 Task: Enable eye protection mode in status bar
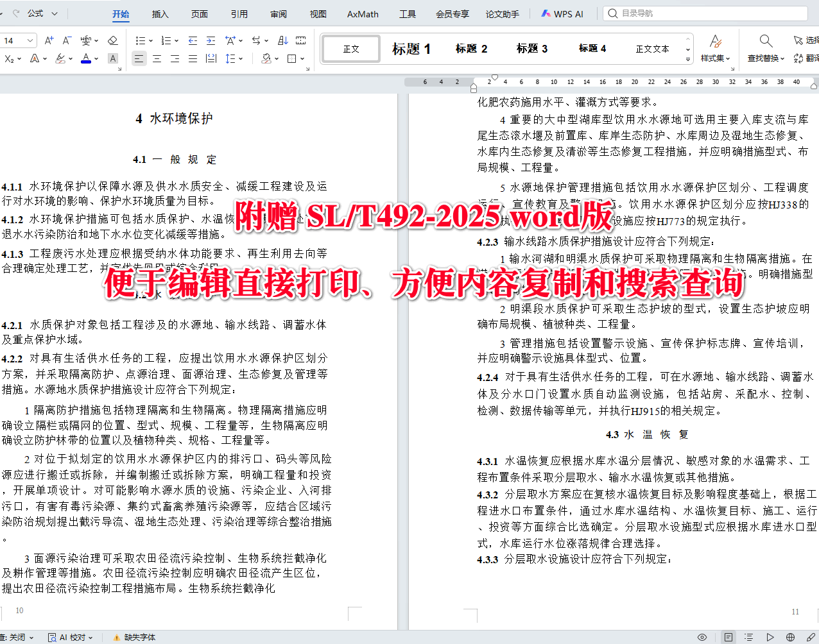(702, 637)
